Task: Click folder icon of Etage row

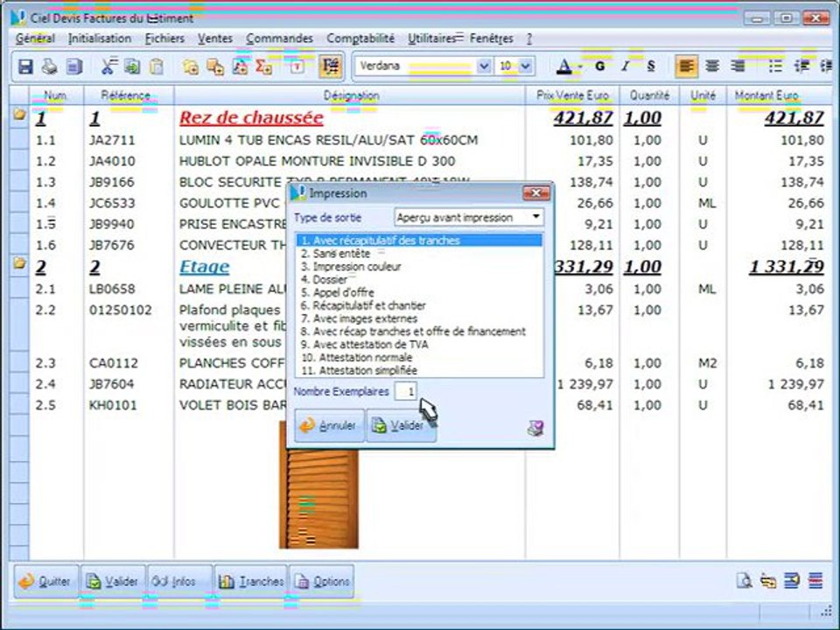Action: coord(20,263)
